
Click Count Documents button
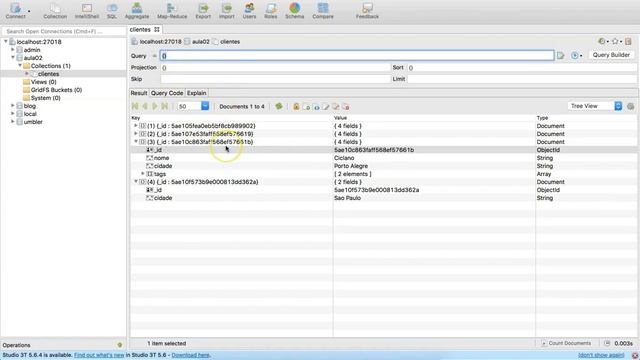coord(566,343)
